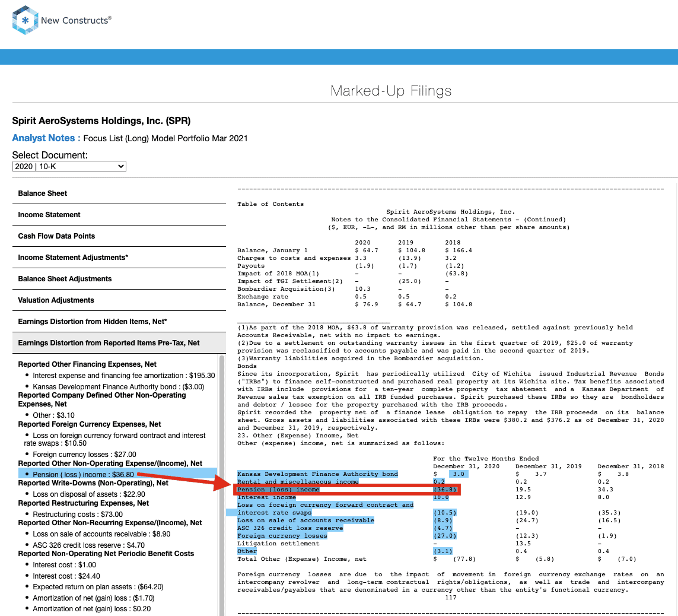Click the highlighted 3.0 bond value

coord(459,474)
